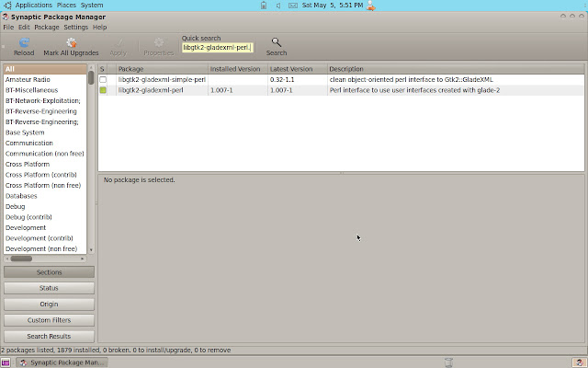Click the scroll down arrow of sections list
Screen dimensions: 588x368
pyautogui.click(x=91, y=249)
